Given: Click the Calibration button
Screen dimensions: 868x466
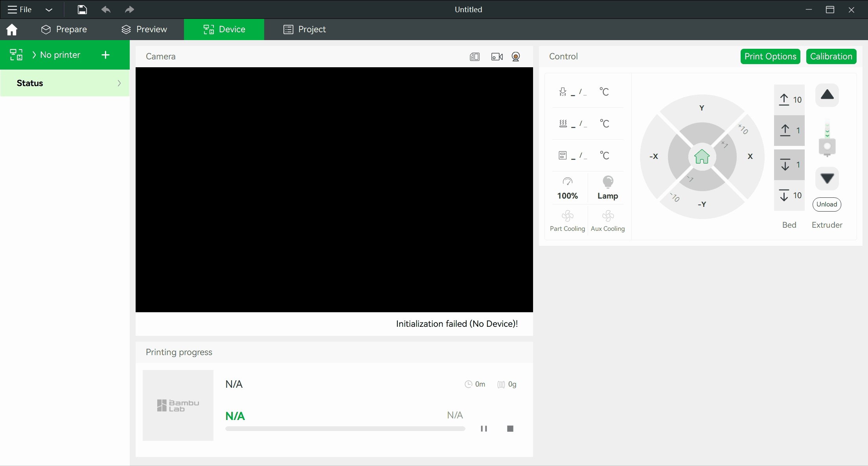Looking at the screenshot, I should 831,56.
